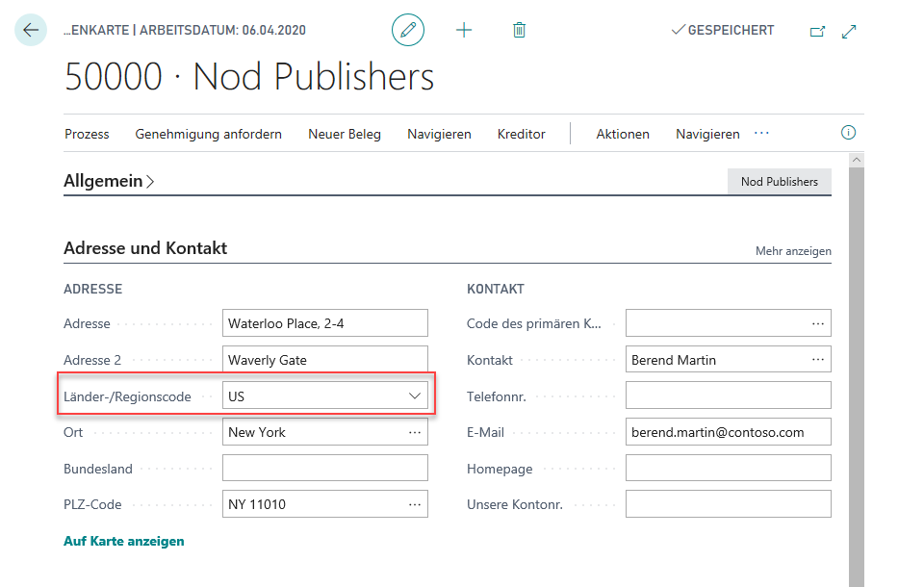Click the info circle icon
The height and width of the screenshot is (587, 924).
(x=848, y=133)
